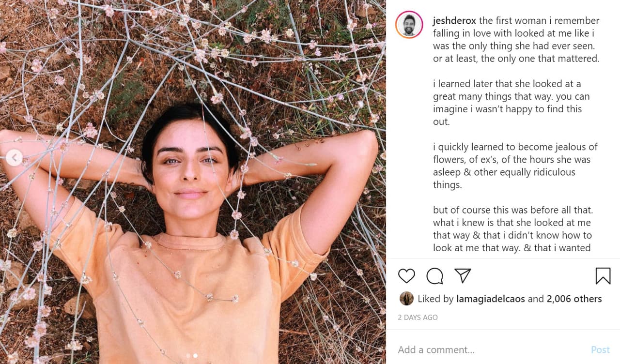This screenshot has height=364, width=620.
Task: Click the left navigation chevron inside the circle
Action: (14, 157)
